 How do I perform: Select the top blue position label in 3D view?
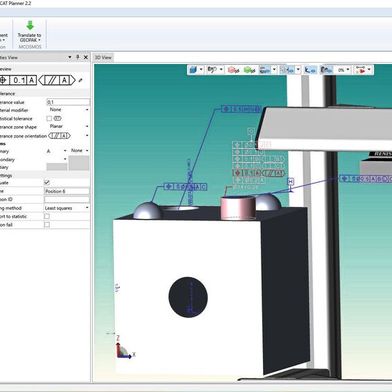(241, 109)
